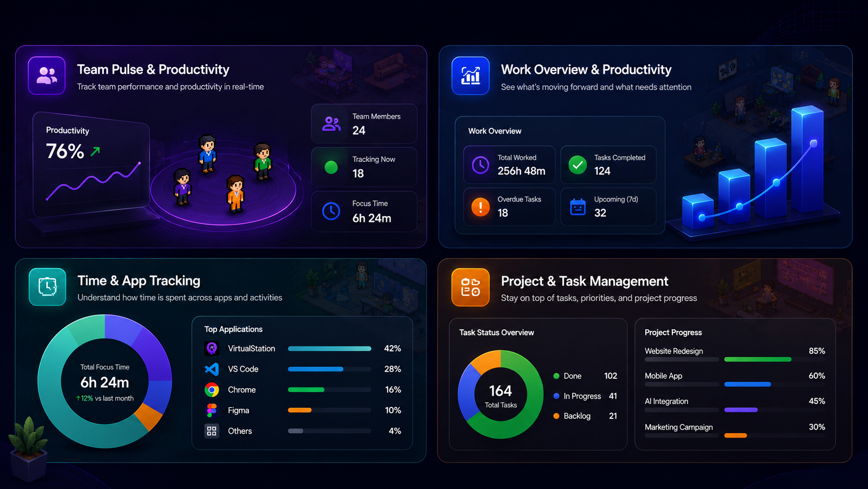Open the Upcoming (7d) card
The width and height of the screenshot is (868, 489).
pyautogui.click(x=608, y=207)
